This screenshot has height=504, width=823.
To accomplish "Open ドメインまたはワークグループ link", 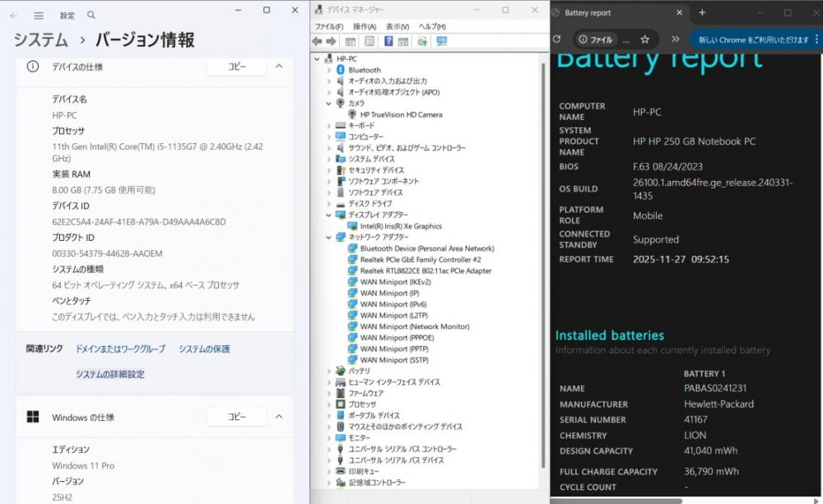I will [x=120, y=349].
